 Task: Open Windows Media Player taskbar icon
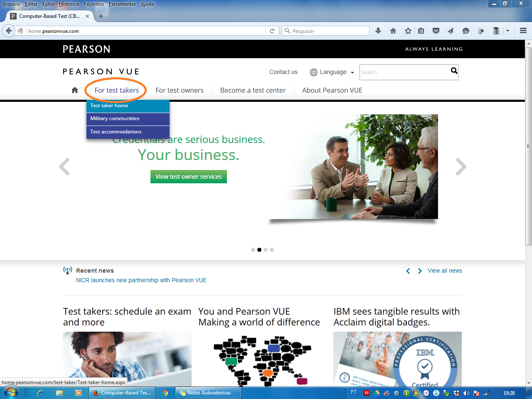[79, 393]
